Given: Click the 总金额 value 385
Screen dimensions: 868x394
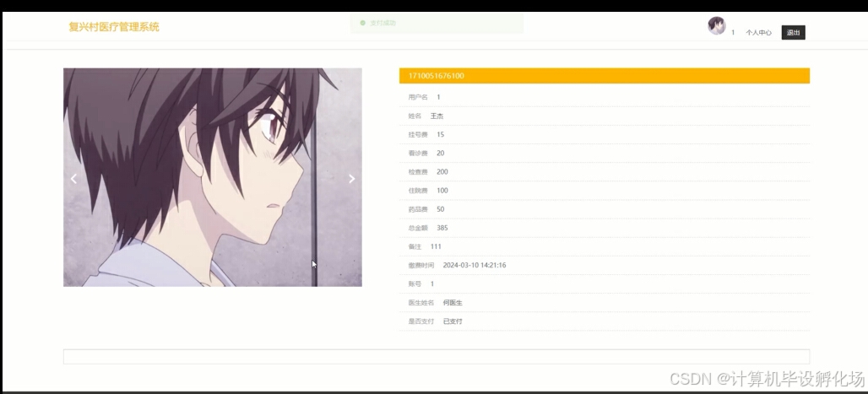Looking at the screenshot, I should point(442,228).
